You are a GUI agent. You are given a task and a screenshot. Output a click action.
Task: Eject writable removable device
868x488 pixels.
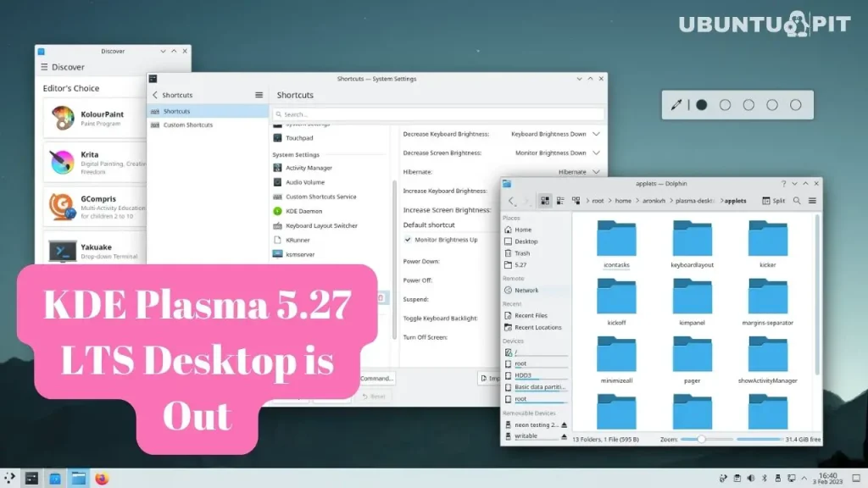click(564, 436)
